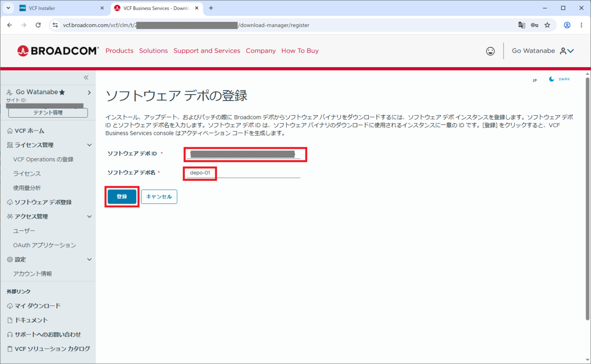Image resolution: width=591 pixels, height=364 pixels.
Task: Click the site information icon in address bar
Action: [55, 25]
